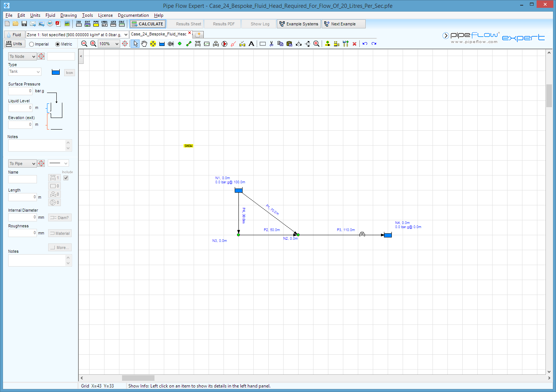
Task: Click the LABEL options icon
Action: [x=104, y=24]
